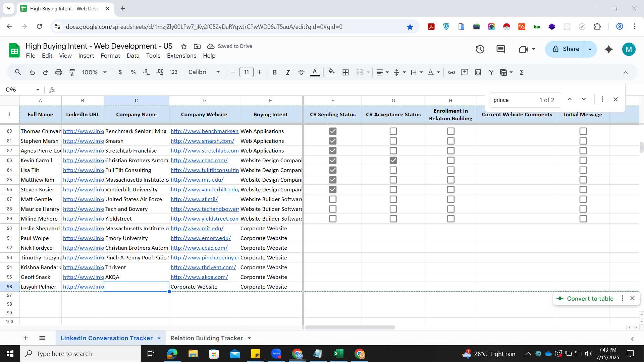Viewport: 644px width, 362px height.
Task: Move document folder icon
Action: [x=197, y=46]
